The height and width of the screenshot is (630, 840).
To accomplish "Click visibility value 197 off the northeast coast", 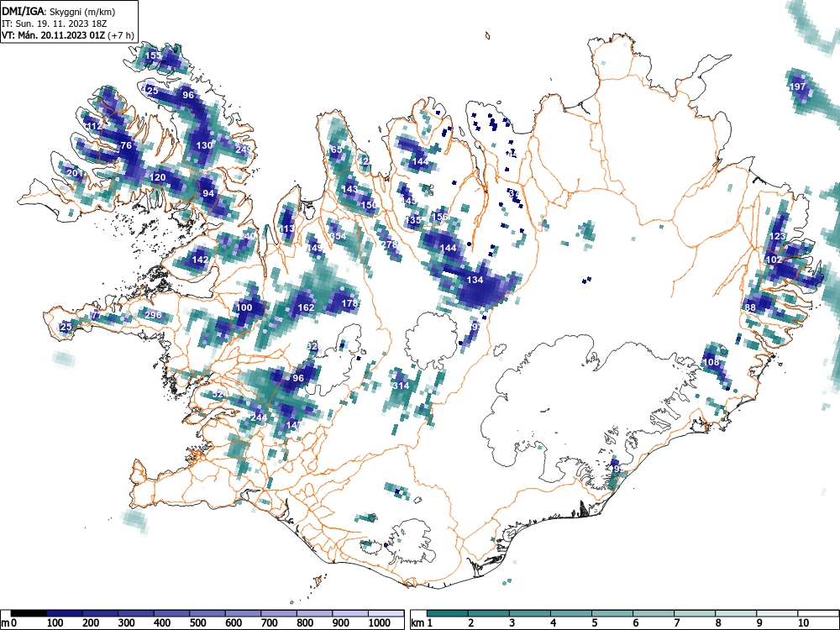I will coord(797,87).
